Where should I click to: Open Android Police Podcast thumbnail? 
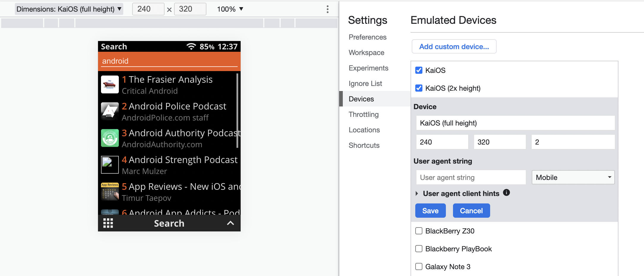(110, 111)
